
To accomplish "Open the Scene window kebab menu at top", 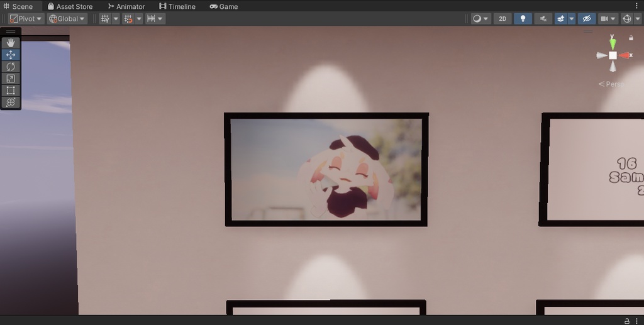I will click(637, 6).
